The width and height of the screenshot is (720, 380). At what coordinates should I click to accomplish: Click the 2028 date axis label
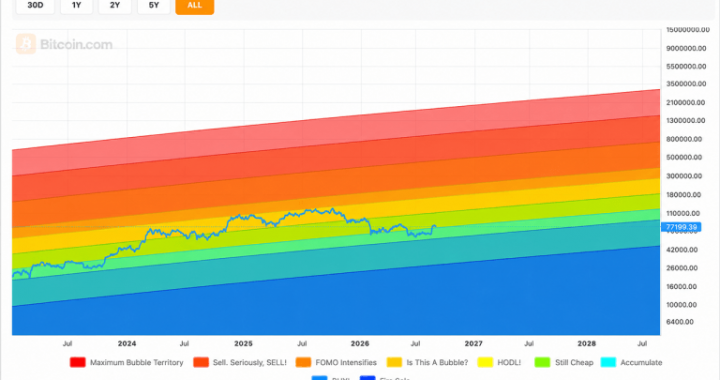coord(586,344)
